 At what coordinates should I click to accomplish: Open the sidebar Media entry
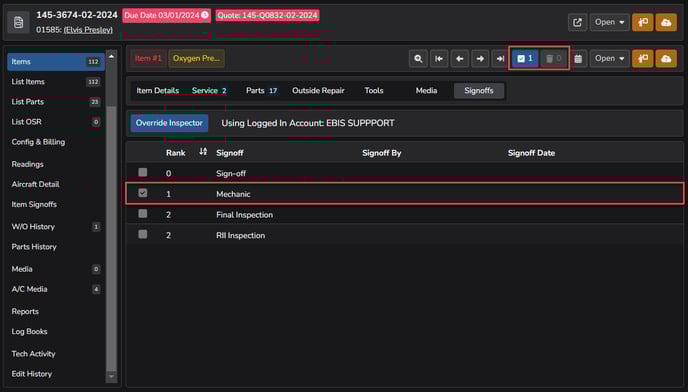56,269
